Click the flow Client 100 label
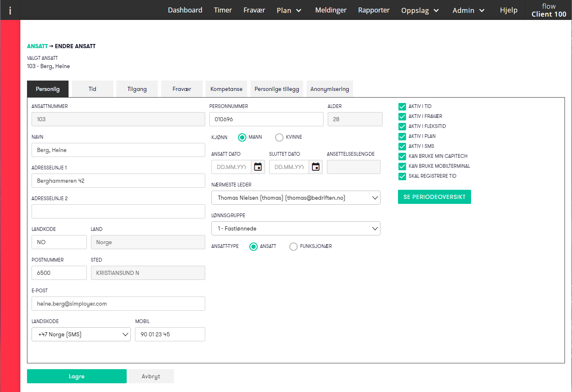 click(549, 10)
